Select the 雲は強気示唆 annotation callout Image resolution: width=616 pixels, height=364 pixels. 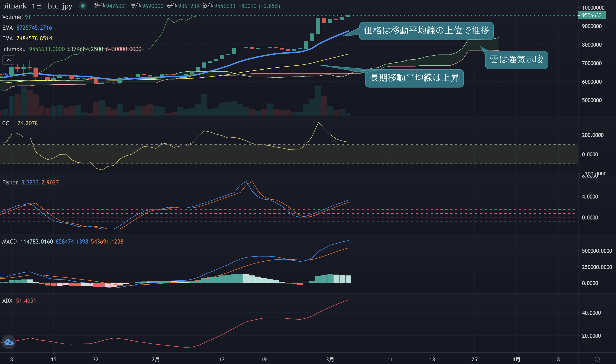(516, 60)
